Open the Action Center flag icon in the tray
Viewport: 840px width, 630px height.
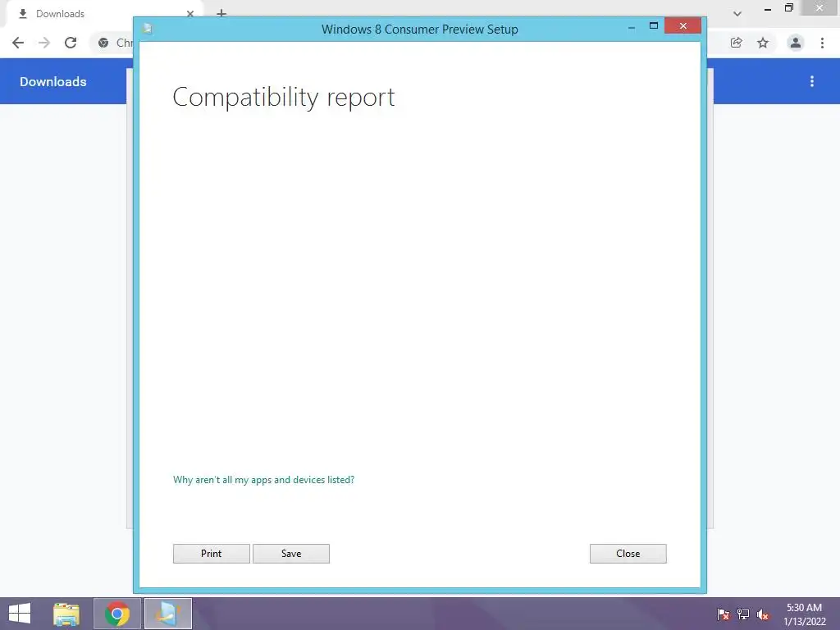click(x=724, y=614)
